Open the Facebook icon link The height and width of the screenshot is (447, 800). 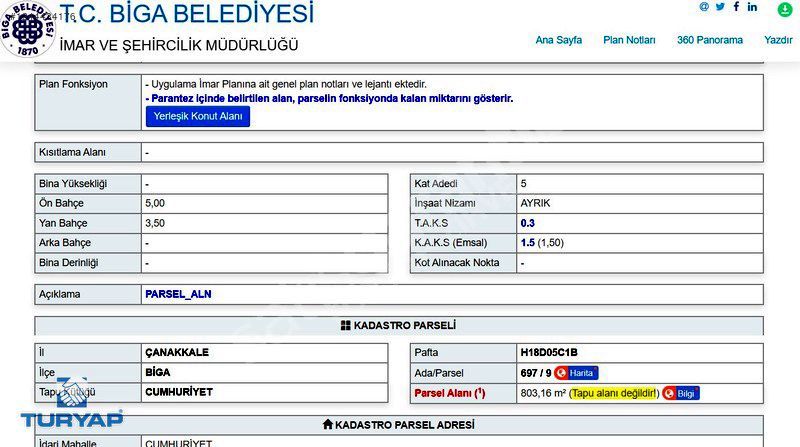(x=737, y=7)
